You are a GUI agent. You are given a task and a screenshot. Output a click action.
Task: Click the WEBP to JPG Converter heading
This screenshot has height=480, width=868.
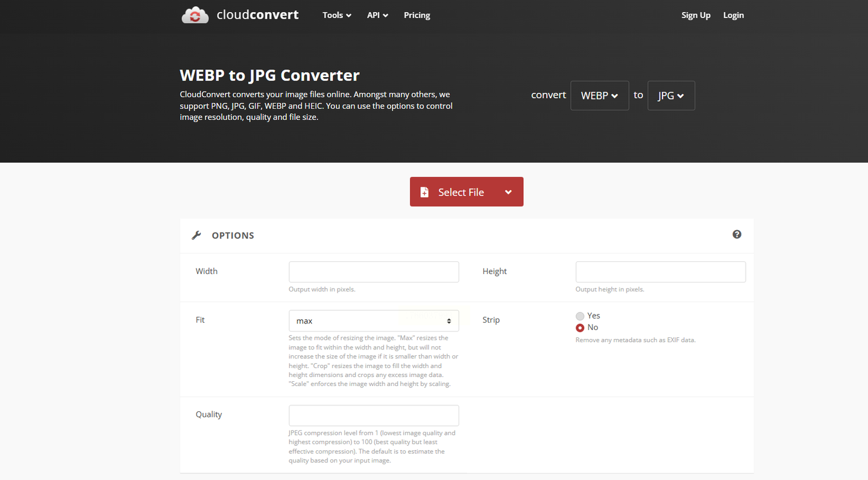(269, 75)
